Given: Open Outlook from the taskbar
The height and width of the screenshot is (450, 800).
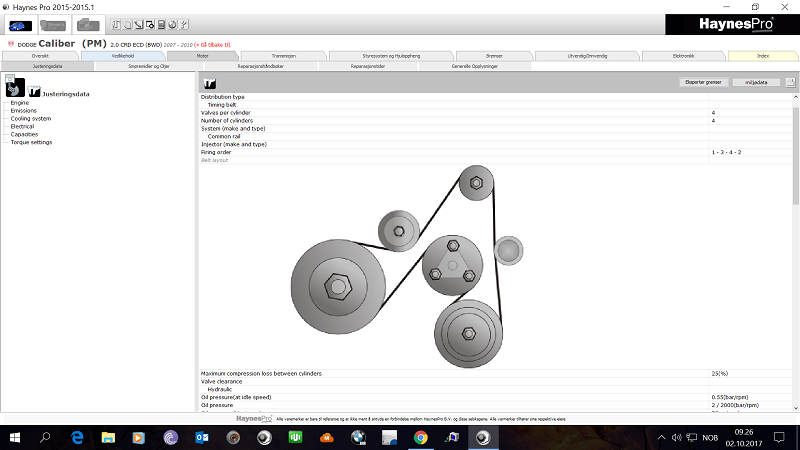Looking at the screenshot, I should tap(202, 437).
